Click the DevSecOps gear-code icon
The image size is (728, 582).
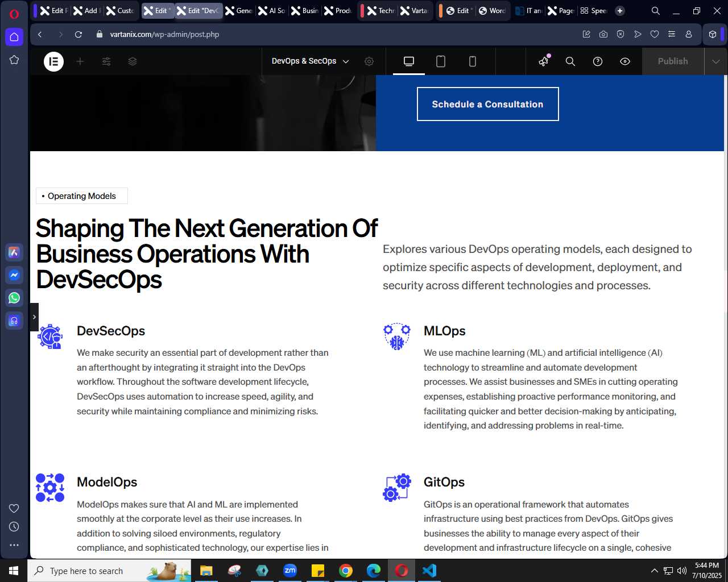point(50,337)
